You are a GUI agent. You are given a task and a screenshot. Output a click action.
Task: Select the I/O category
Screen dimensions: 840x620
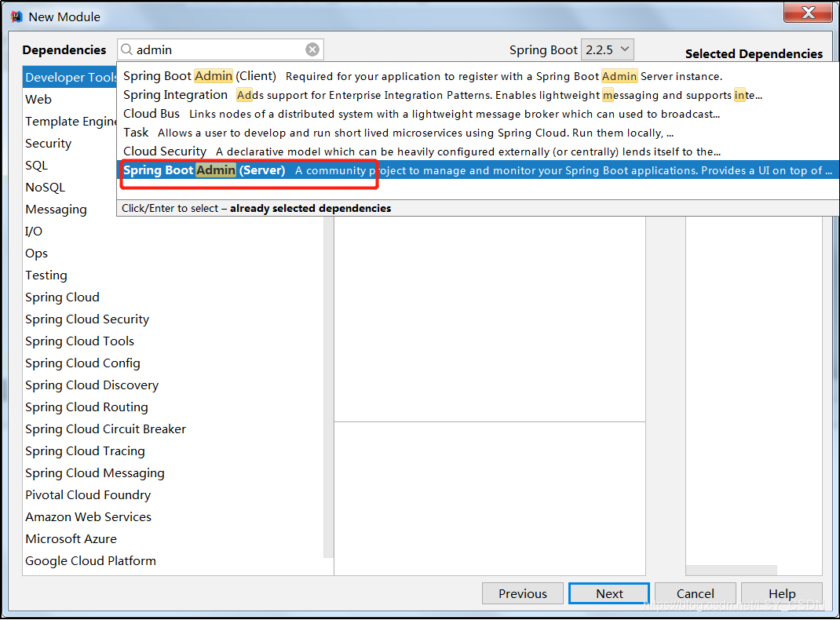173,231
